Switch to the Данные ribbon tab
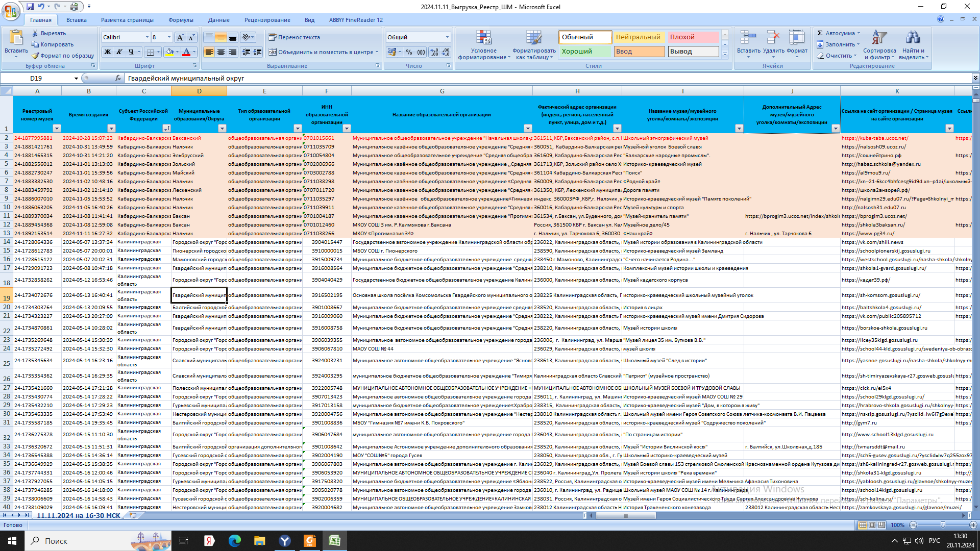Viewport: 980px width, 551px height. tap(218, 20)
